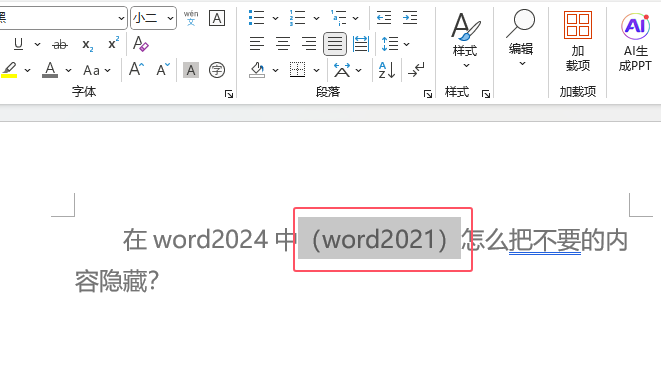Click the 加载项 add-ins button
The height and width of the screenshot is (373, 661).
click(x=578, y=41)
